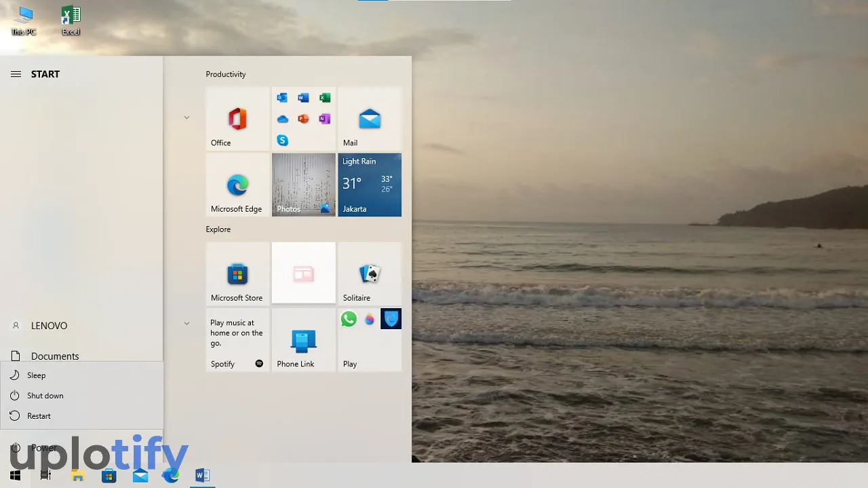Screen dimensions: 868x488
Task: Collapse the Productivity group chevron
Action: pos(186,117)
